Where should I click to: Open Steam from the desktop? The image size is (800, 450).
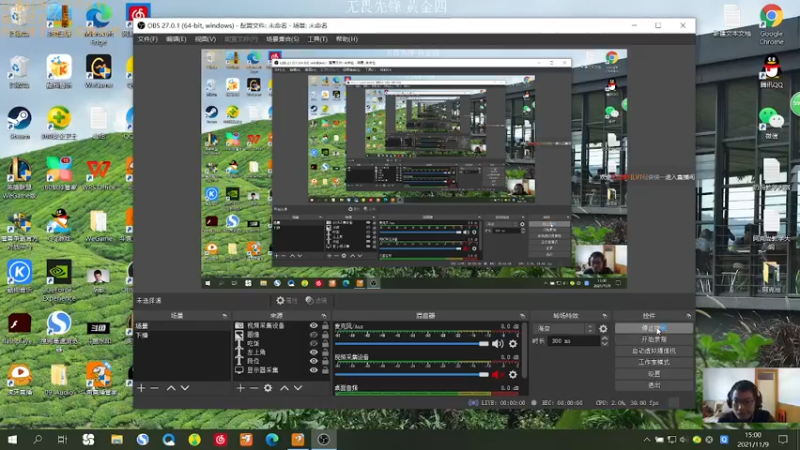coord(19,123)
